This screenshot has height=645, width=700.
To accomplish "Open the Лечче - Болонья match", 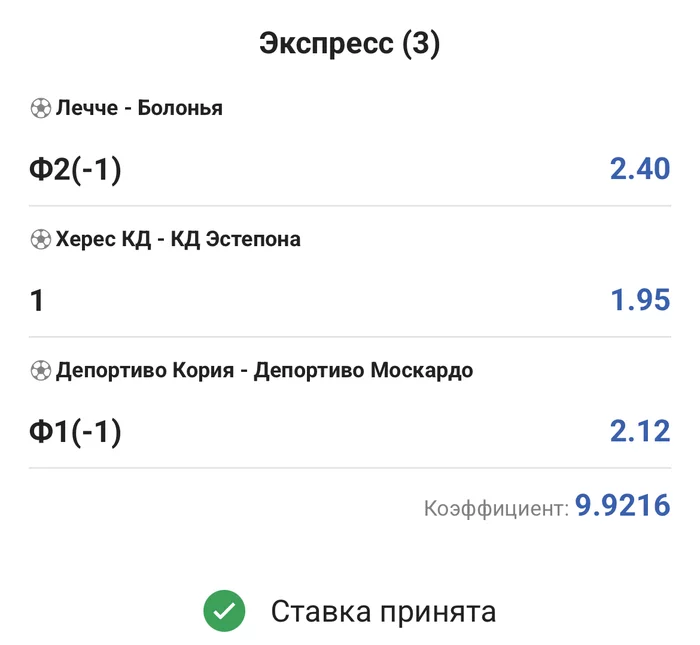I will click(139, 109).
